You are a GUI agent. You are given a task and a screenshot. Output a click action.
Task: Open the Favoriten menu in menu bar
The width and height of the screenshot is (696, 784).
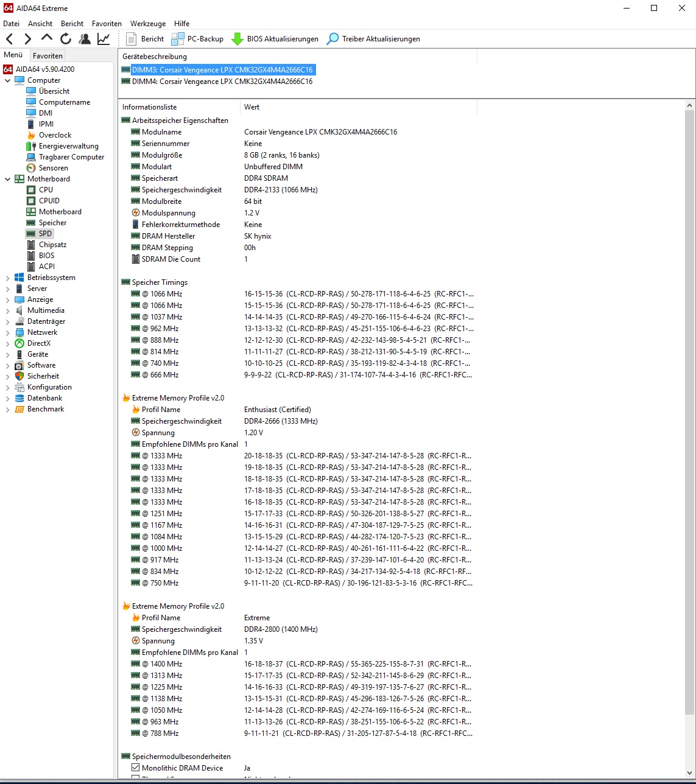pyautogui.click(x=107, y=24)
